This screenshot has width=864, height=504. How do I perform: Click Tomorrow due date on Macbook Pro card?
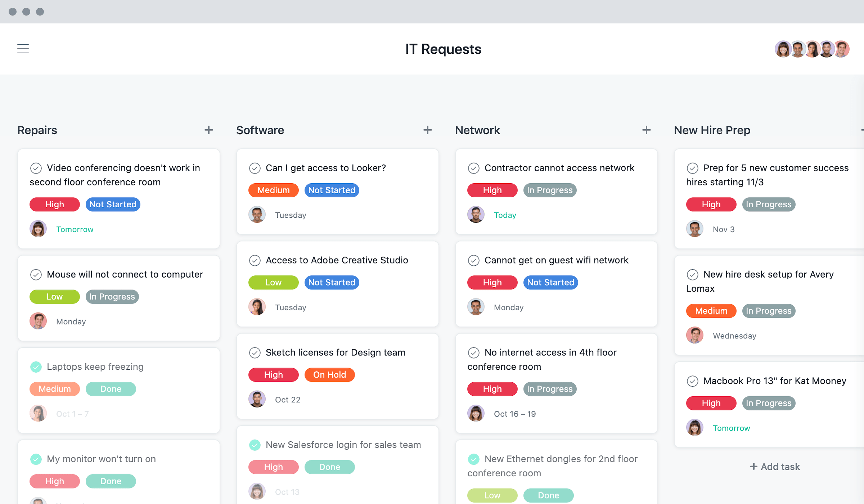[732, 428]
